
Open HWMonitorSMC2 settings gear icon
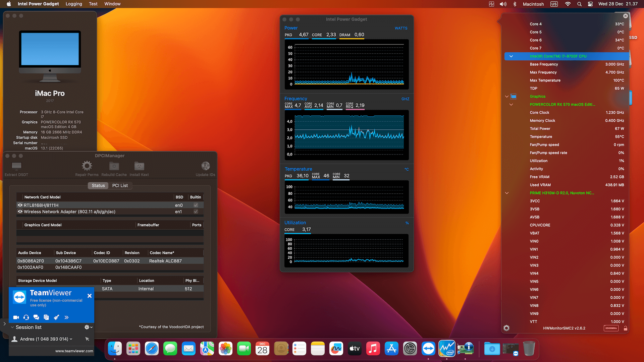[x=506, y=328]
